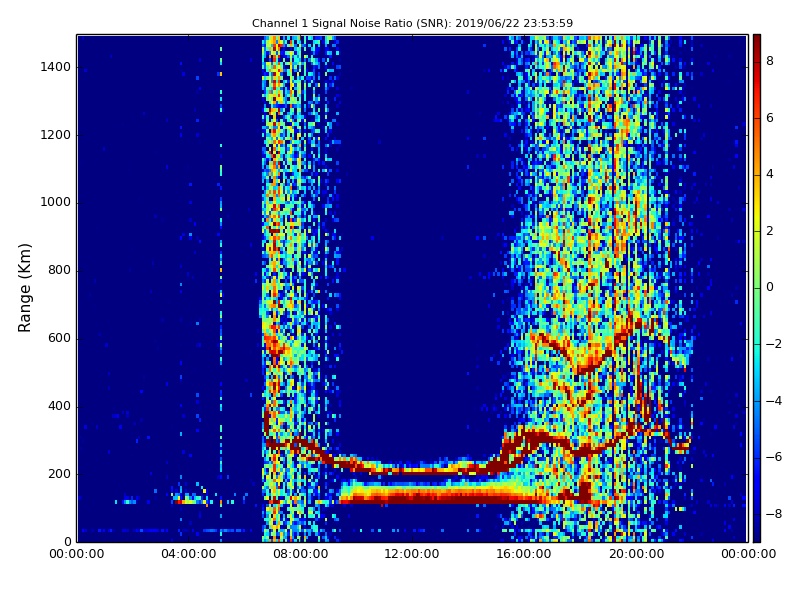Viewport: 800px width, 600px height.
Task: Click the 600 range tick label
Action: [x=59, y=338]
